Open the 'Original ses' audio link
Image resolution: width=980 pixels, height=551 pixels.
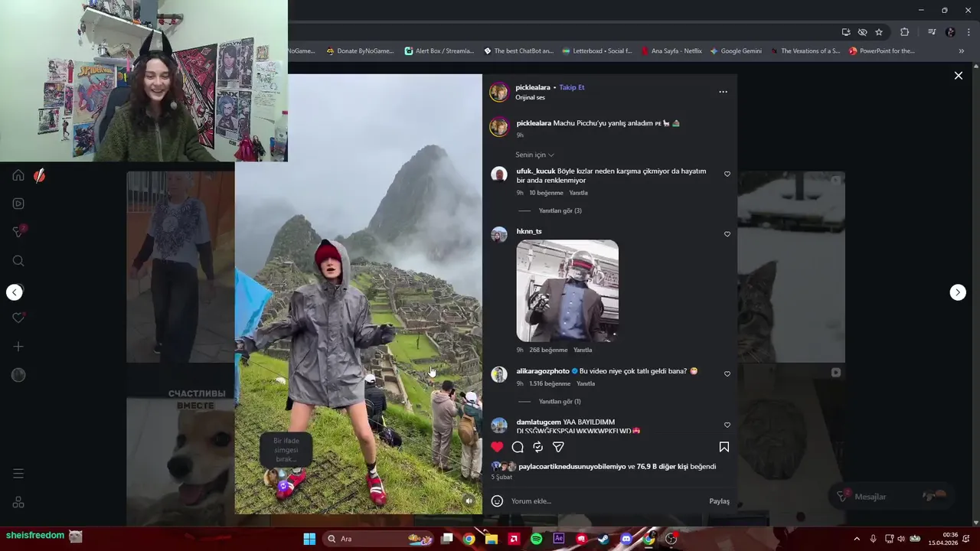[x=530, y=97]
